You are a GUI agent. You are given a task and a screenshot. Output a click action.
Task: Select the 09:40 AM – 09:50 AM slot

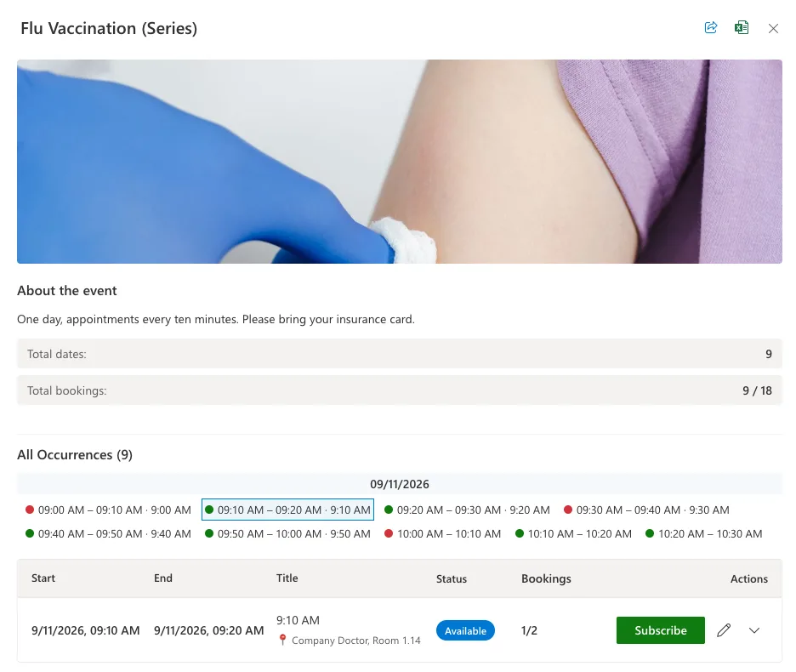tap(108, 534)
